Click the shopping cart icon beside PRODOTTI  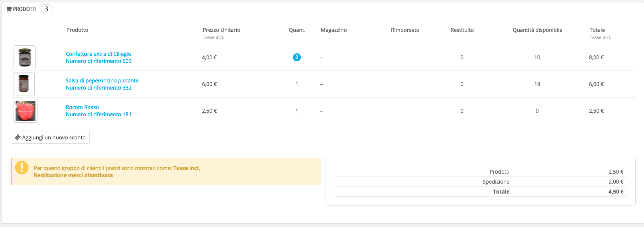point(9,9)
